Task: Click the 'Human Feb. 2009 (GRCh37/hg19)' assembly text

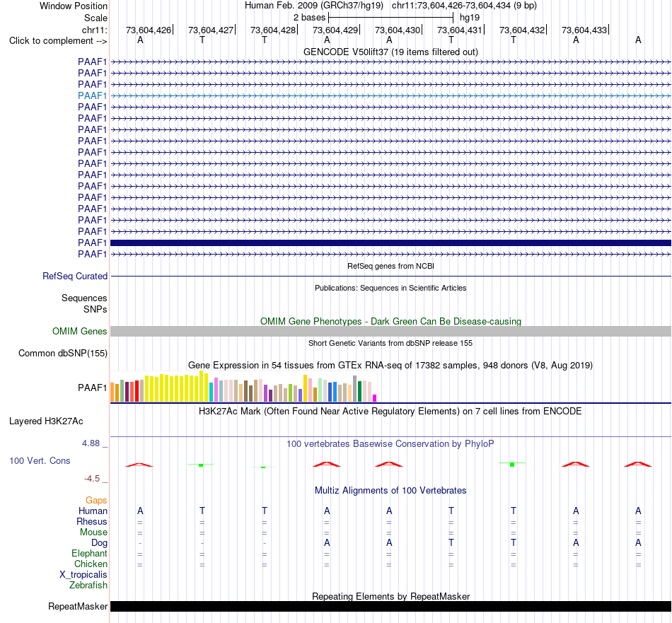Action: coord(313,6)
